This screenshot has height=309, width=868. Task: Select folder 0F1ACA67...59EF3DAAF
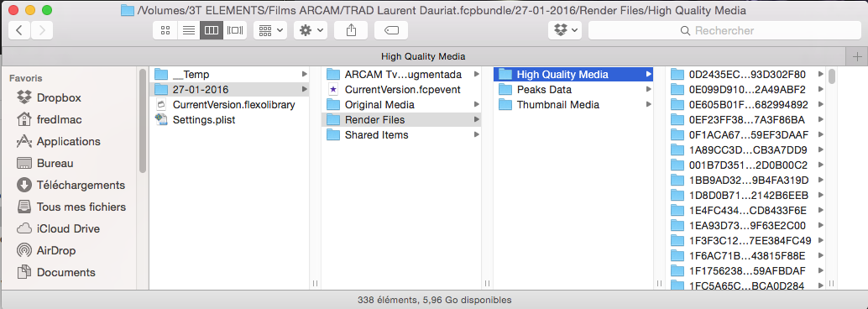(745, 134)
